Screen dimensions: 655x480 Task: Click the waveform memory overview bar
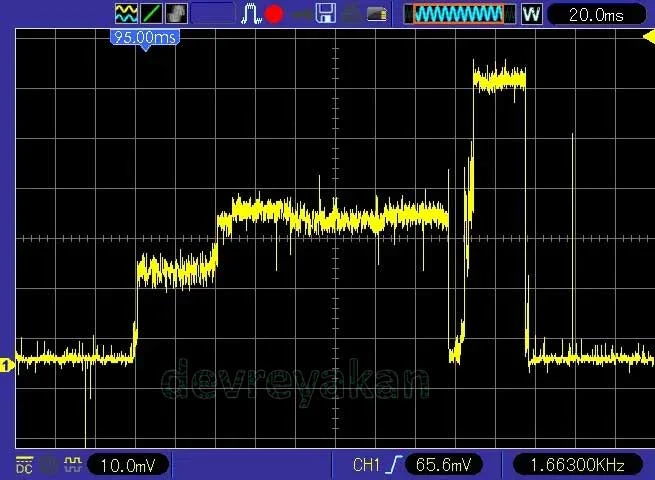click(x=460, y=14)
